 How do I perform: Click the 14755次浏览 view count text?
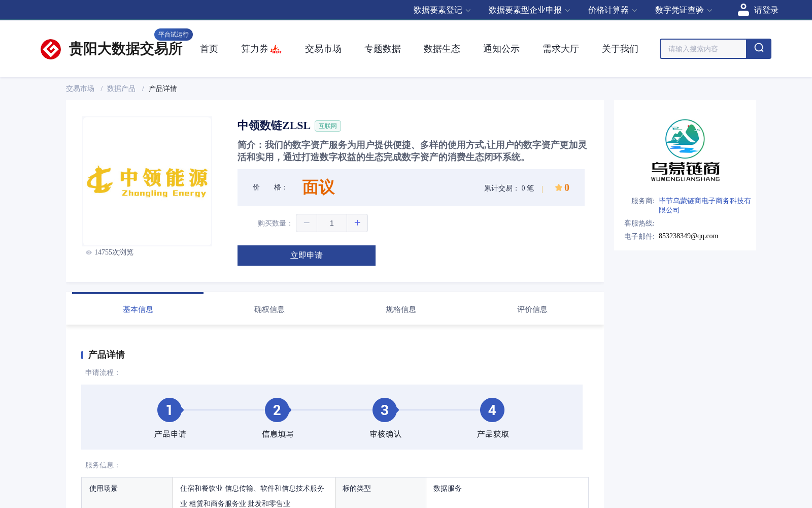tap(114, 252)
